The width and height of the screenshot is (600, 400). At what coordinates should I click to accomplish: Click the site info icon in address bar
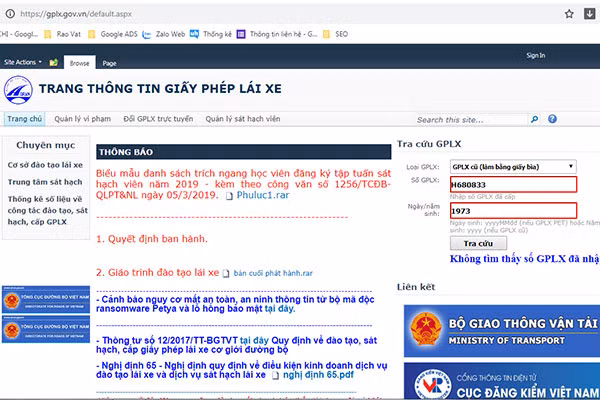pos(10,14)
